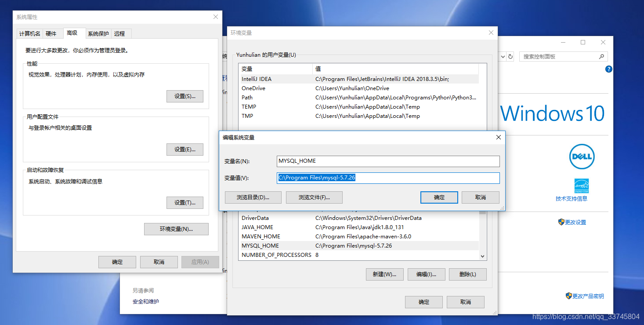644x325 pixels.
Task: Switch to the 计算机名 tab
Action: [29, 33]
